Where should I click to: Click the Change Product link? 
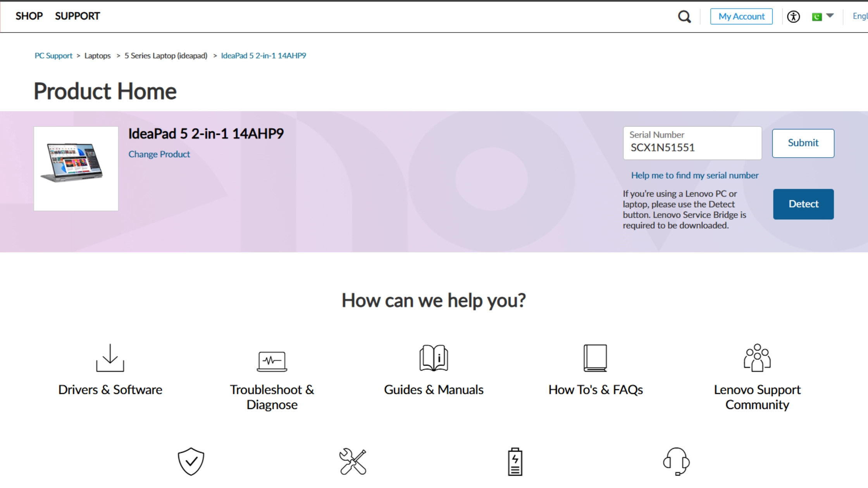[159, 154]
